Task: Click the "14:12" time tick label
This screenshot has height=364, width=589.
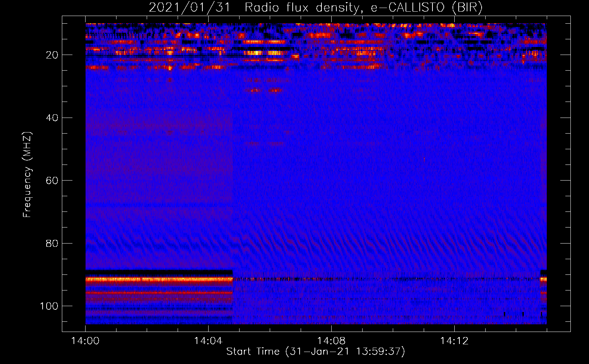Action: [454, 341]
